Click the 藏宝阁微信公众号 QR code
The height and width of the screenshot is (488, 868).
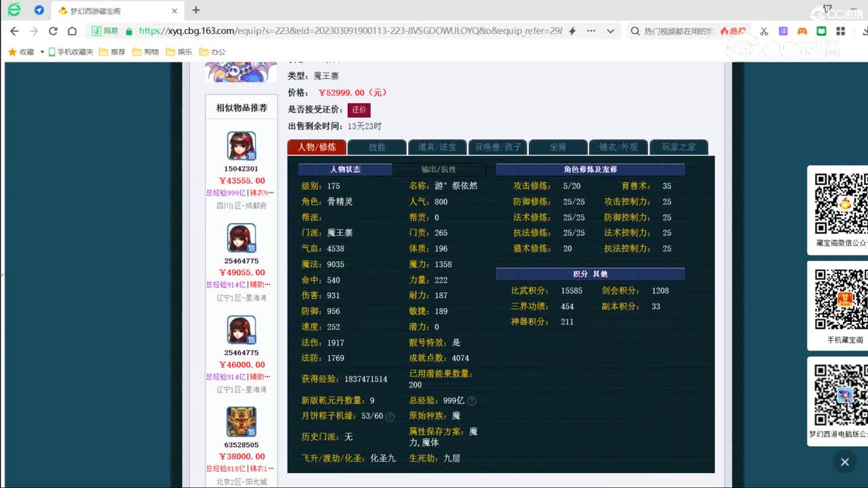tap(841, 203)
